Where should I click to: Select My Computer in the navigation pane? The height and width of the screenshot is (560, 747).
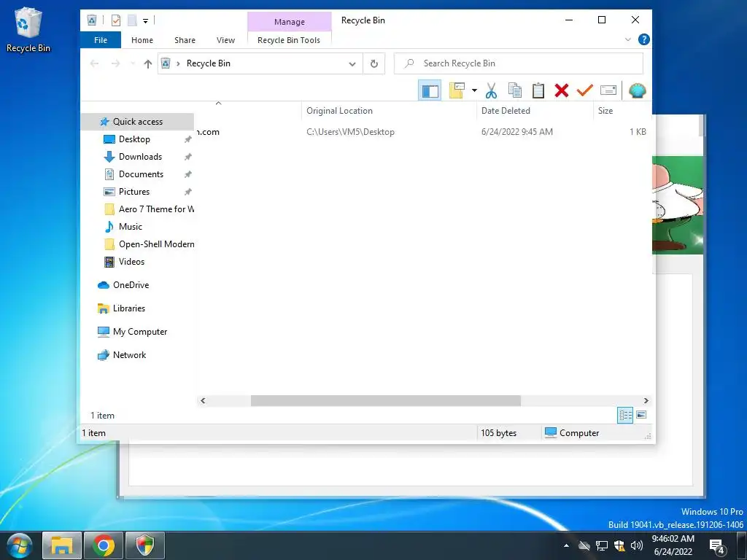click(139, 332)
